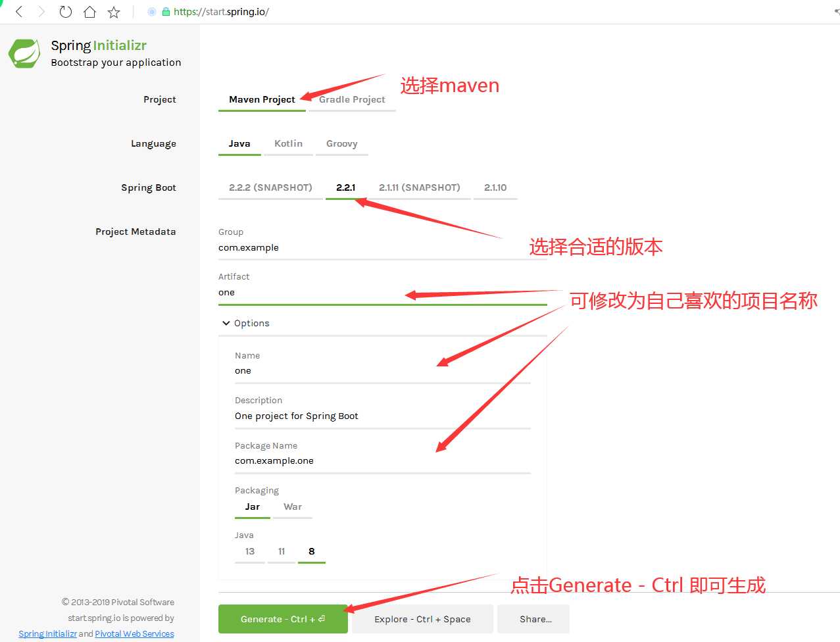Click '© 2013-2019 Pivotal Software' text
This screenshot has height=642, width=840.
pyautogui.click(x=118, y=602)
